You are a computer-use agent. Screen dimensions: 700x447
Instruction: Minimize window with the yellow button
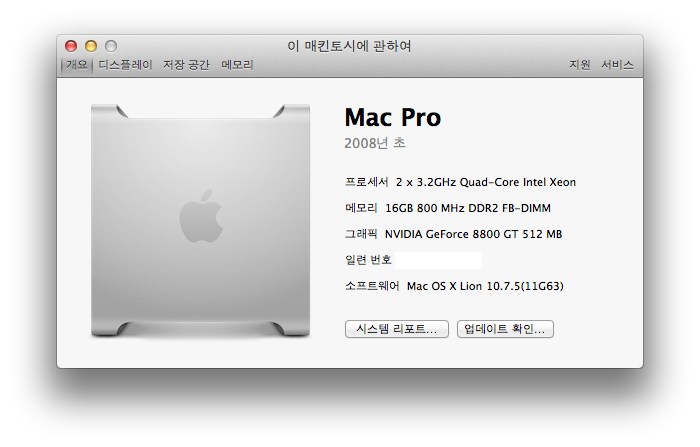91,46
